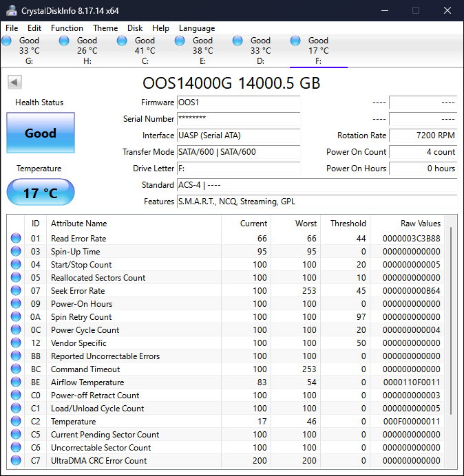Switch to disk D: tab
Image resolution: width=464 pixels, height=476 pixels.
(260, 50)
